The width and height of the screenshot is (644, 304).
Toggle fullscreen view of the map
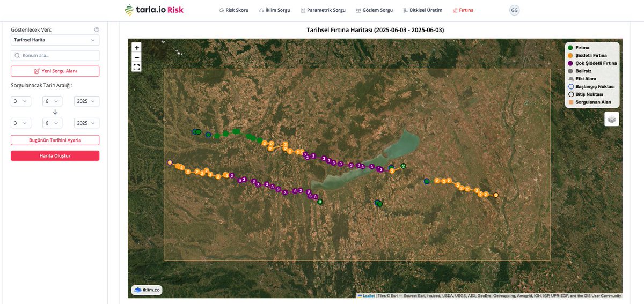pyautogui.click(x=136, y=67)
